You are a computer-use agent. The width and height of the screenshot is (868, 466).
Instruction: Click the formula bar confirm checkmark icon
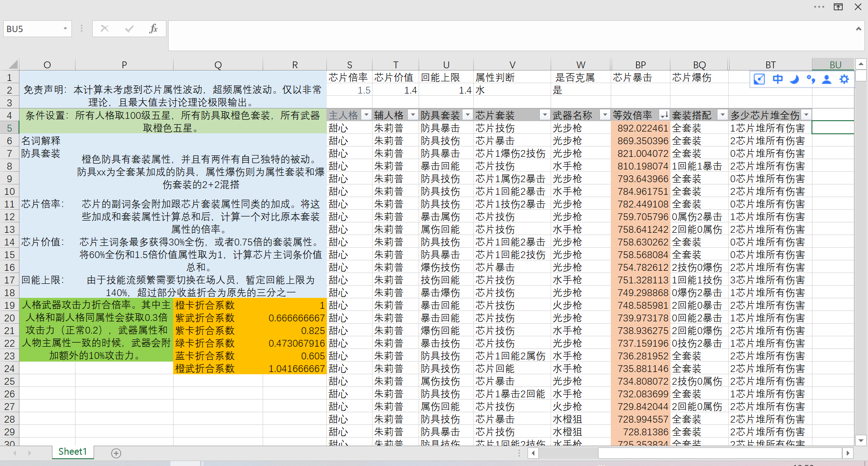coord(129,28)
